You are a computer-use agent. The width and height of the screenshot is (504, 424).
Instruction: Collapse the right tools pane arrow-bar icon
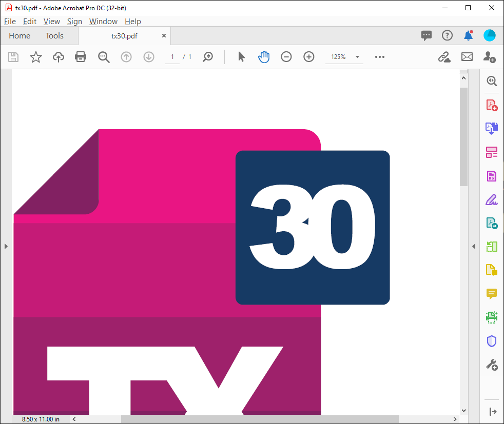(x=492, y=412)
